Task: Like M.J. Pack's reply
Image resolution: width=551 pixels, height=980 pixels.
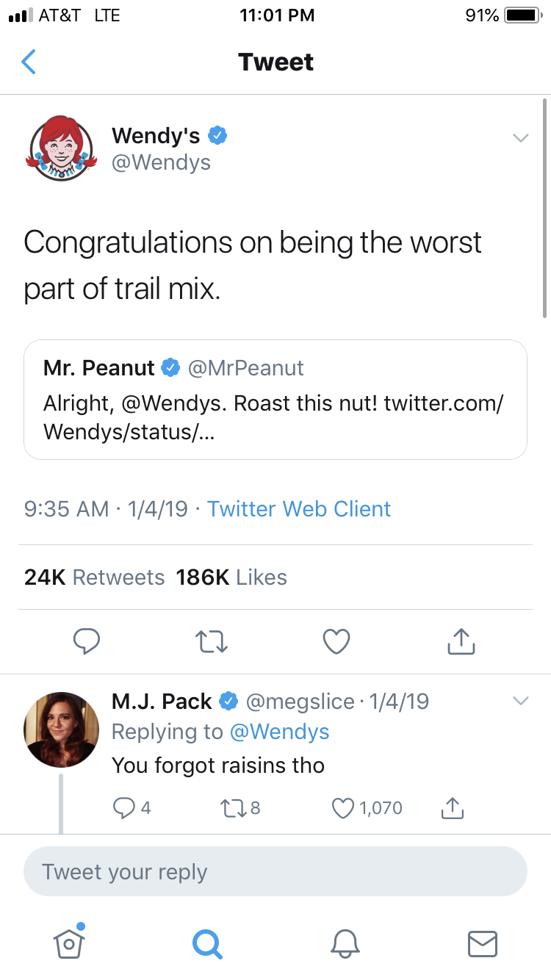Action: click(343, 809)
